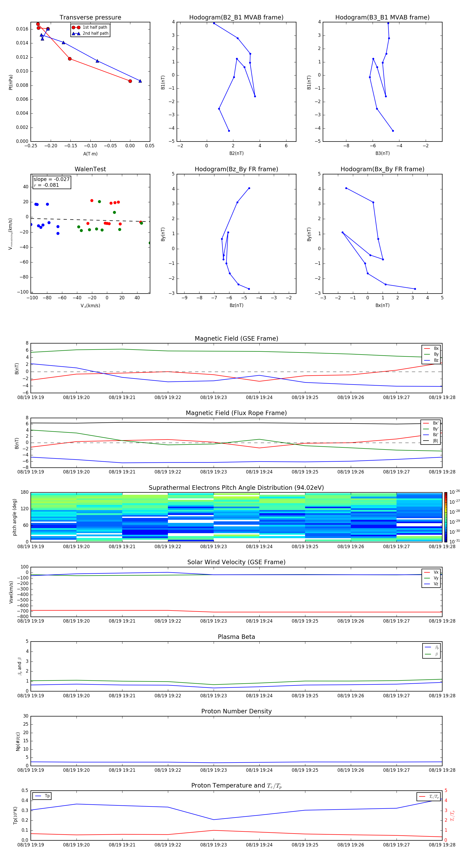This screenshot has width=473, height=868.
Task: Click the "Plasma Beta" plot title
Action: point(236,637)
